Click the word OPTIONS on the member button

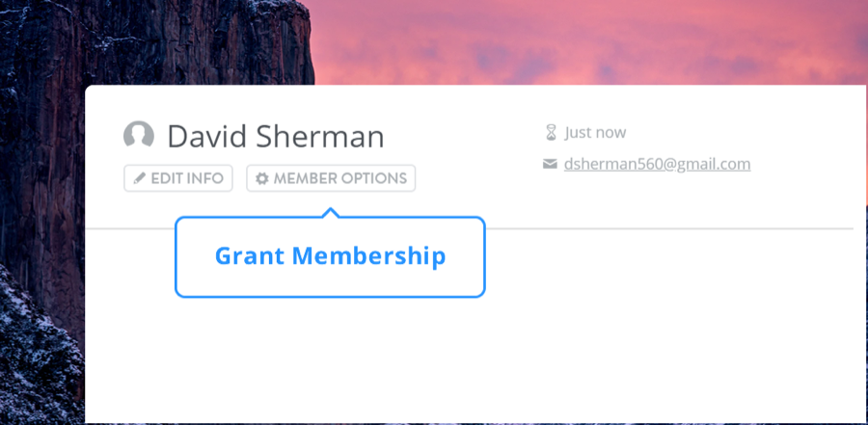tap(373, 179)
